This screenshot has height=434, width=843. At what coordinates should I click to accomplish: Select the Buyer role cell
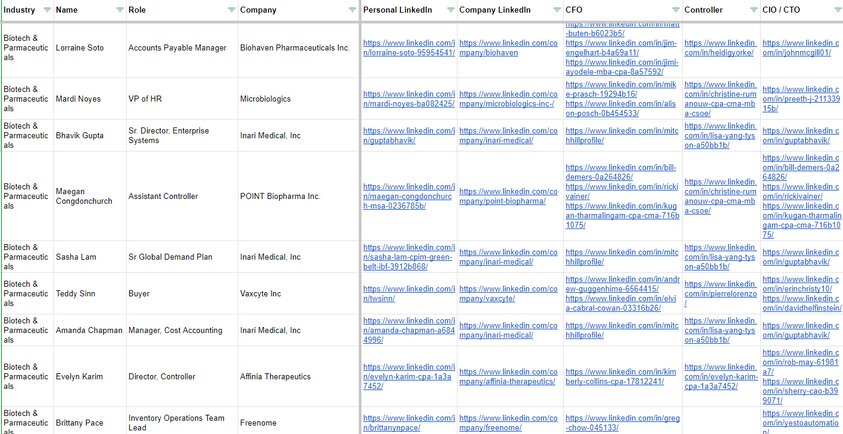[182, 294]
